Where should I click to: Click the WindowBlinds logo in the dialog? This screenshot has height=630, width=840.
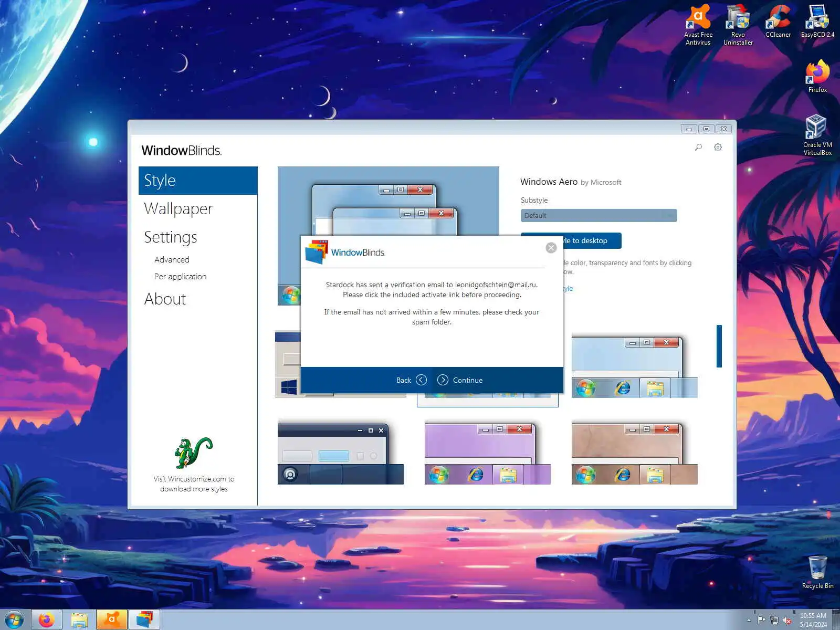click(345, 252)
